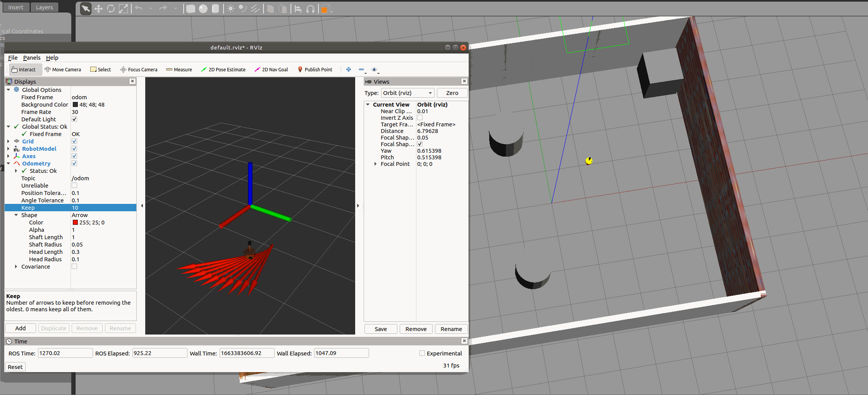This screenshot has height=395, width=868.
Task: Insert a cylinder shape in Gazebo
Action: [x=215, y=9]
